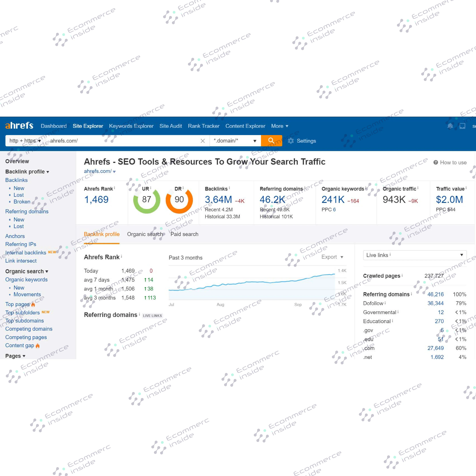Click the info icon beside Traffic value
476x476 pixels.
click(x=466, y=188)
